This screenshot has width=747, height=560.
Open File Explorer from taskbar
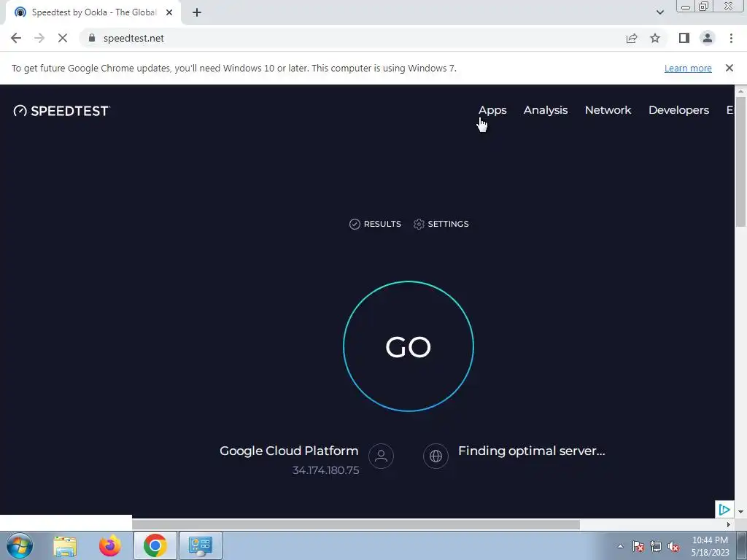pos(65,545)
